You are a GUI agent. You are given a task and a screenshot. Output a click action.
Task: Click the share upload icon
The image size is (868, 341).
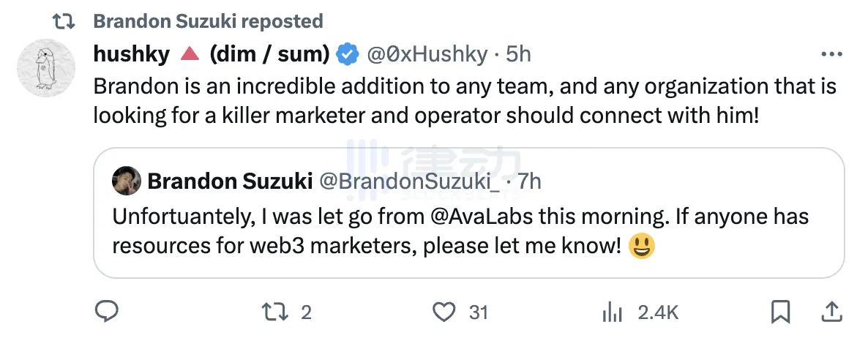click(x=831, y=312)
